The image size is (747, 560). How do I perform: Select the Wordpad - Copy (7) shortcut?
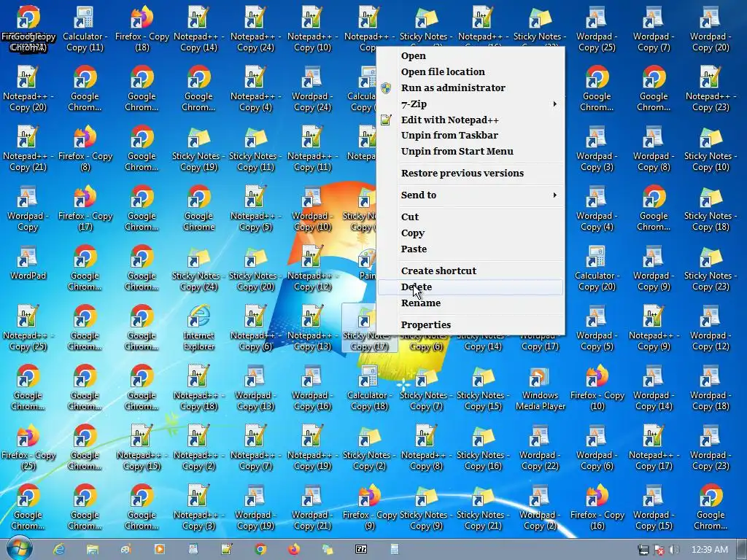coord(654,28)
